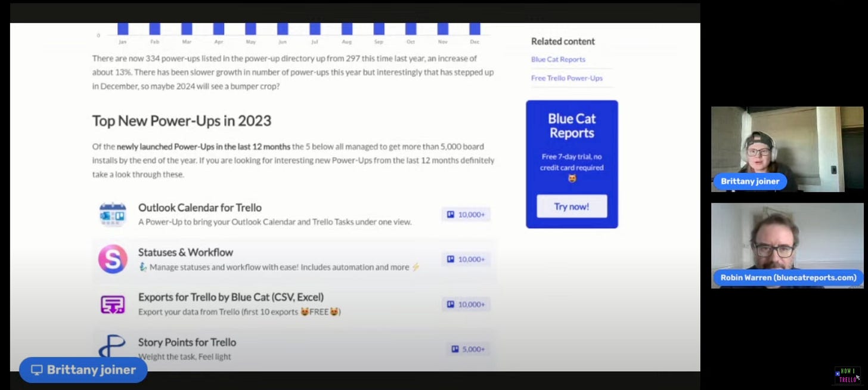
Task: Click the Blue Cat Reports promo card header
Action: coord(571,125)
